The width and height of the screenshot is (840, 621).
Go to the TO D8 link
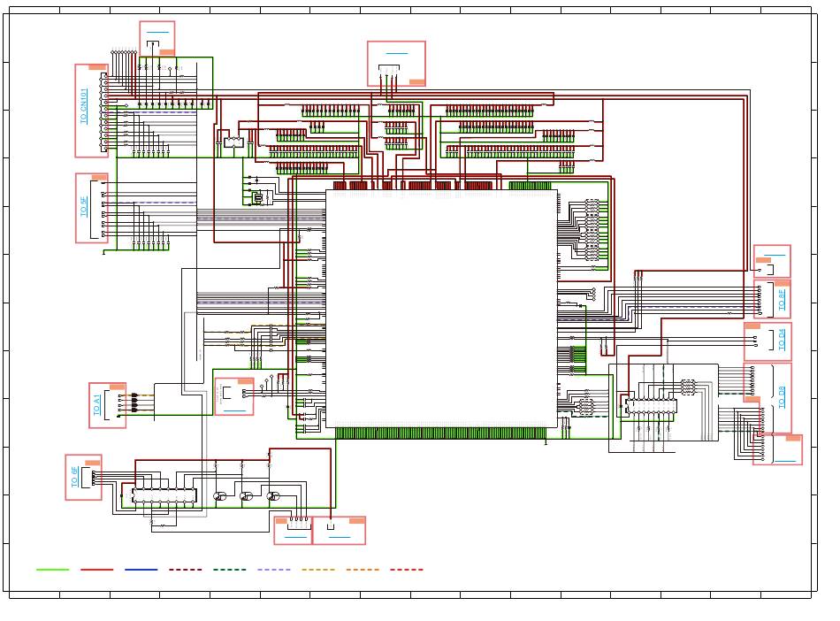pos(782,397)
